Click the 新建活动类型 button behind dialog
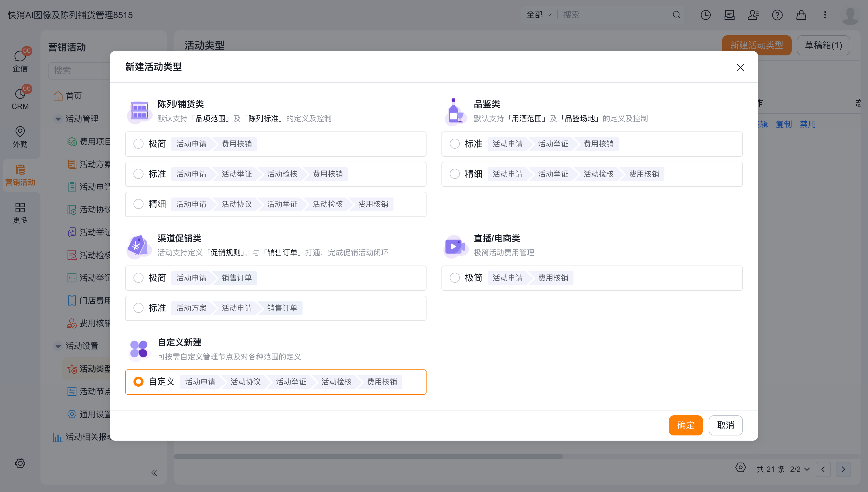The height and width of the screenshot is (492, 868). 757,45
